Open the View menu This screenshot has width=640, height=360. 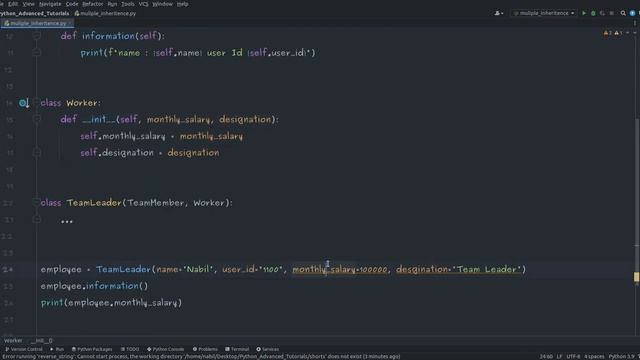click(28, 4)
